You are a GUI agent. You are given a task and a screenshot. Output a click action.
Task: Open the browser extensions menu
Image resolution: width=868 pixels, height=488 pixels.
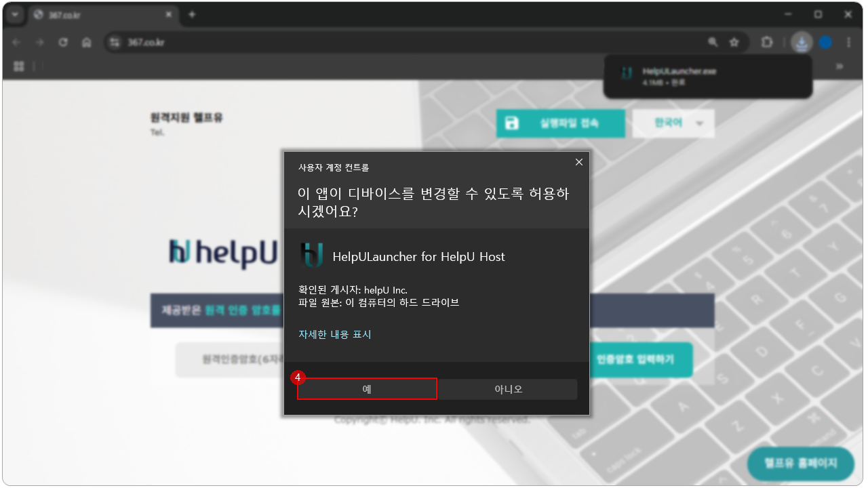click(767, 42)
